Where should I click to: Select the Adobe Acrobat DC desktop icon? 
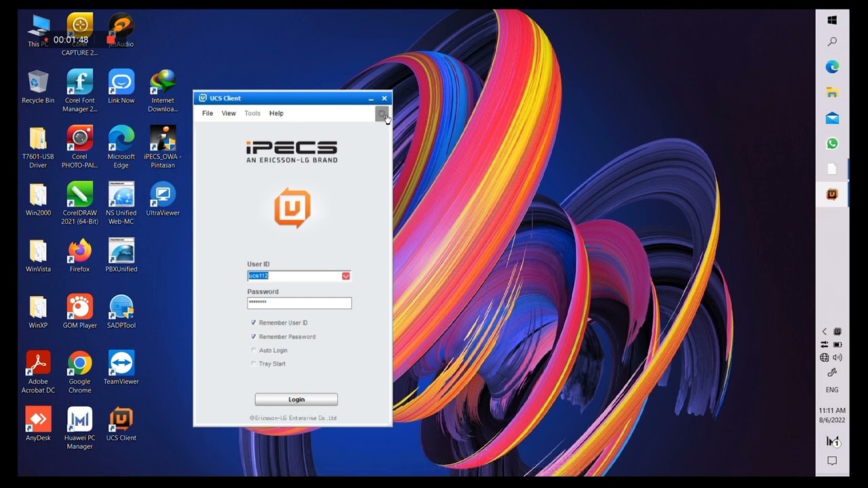pos(38,372)
